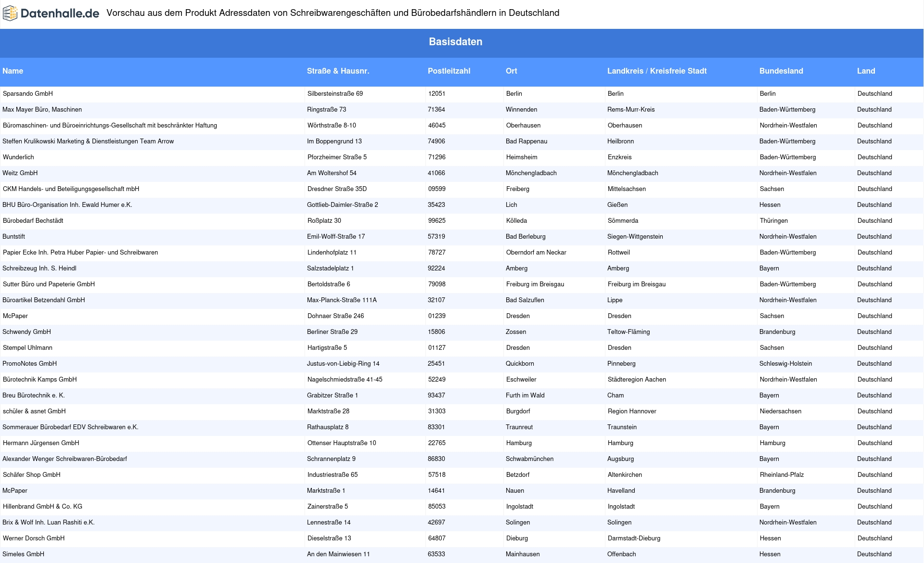Select Sommerauer Bürobedarf EDV Schreibwaren entry
The height and width of the screenshot is (563, 924).
click(70, 427)
